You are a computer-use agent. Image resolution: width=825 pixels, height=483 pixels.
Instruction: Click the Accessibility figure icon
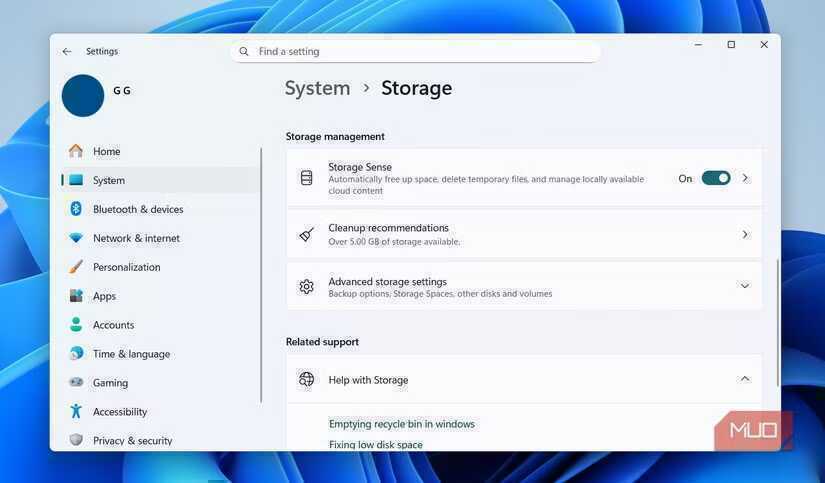(x=76, y=412)
